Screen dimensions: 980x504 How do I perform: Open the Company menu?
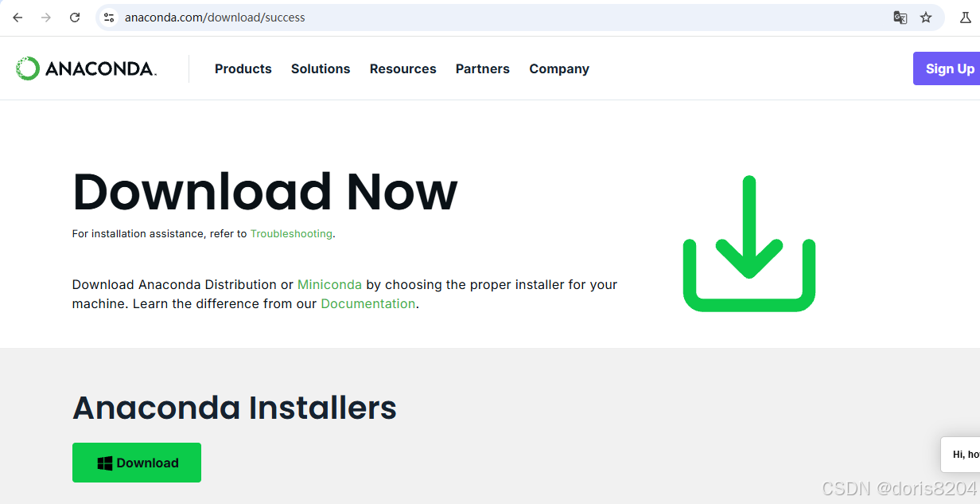559,68
